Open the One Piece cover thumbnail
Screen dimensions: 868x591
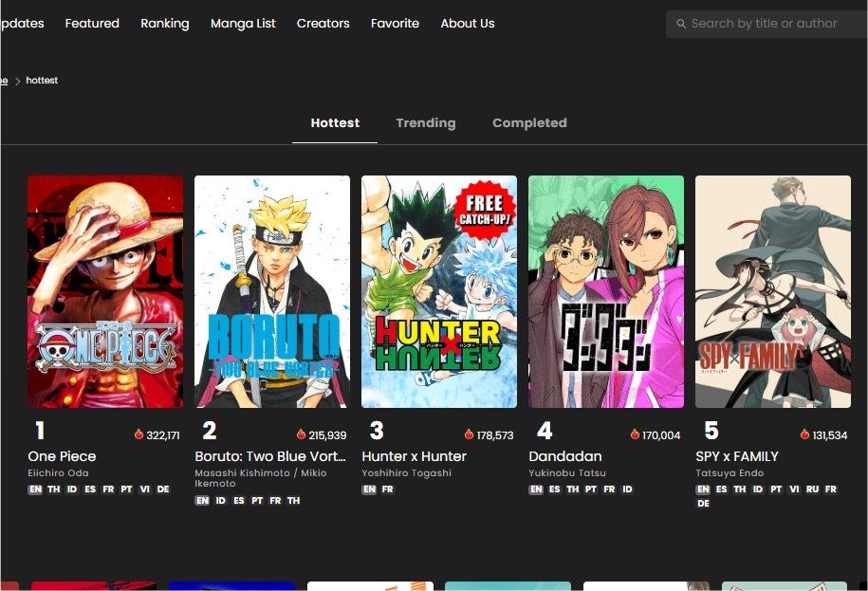click(105, 291)
